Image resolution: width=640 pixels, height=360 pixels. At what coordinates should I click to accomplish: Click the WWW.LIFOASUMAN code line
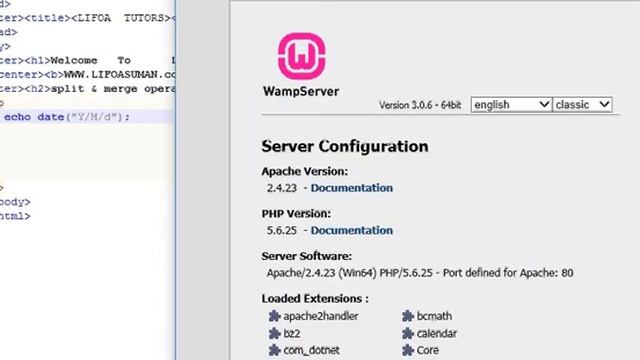87,75
